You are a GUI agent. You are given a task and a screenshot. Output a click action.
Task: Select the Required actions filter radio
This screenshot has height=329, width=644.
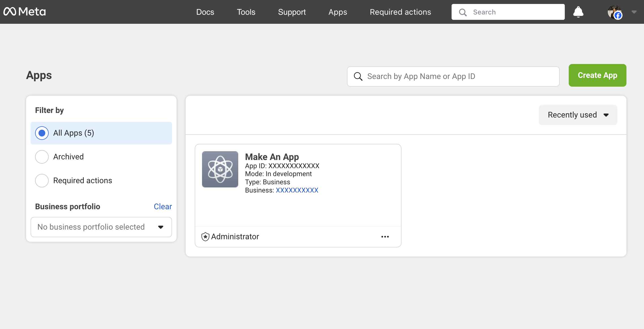[42, 181]
